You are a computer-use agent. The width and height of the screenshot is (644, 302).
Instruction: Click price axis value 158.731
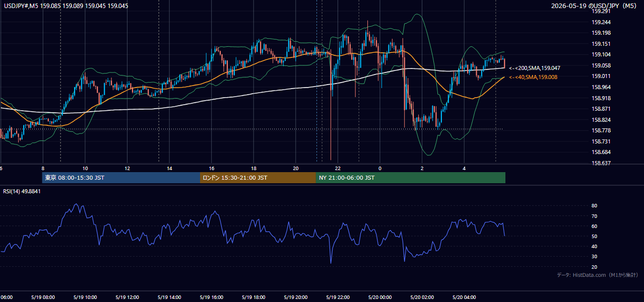click(x=601, y=141)
